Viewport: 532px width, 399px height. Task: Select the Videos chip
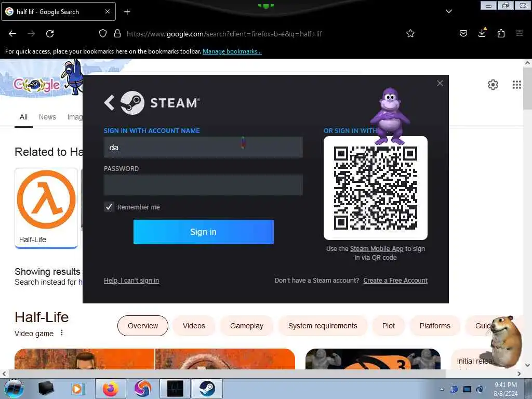(x=194, y=326)
